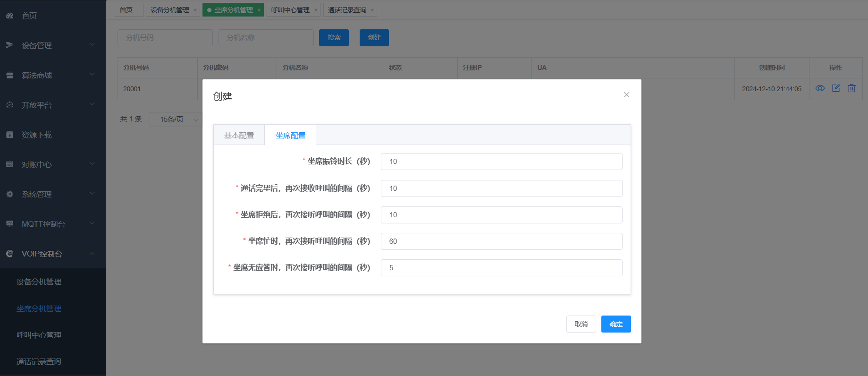Expand the 设备管理 menu chevron
The image size is (868, 376).
93,45
